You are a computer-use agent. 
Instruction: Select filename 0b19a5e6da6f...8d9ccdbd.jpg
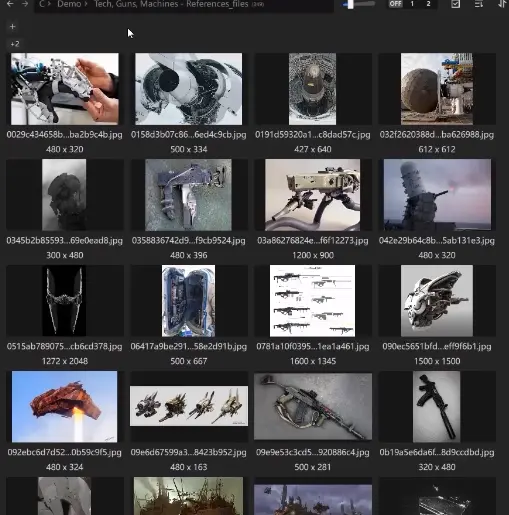click(437, 452)
